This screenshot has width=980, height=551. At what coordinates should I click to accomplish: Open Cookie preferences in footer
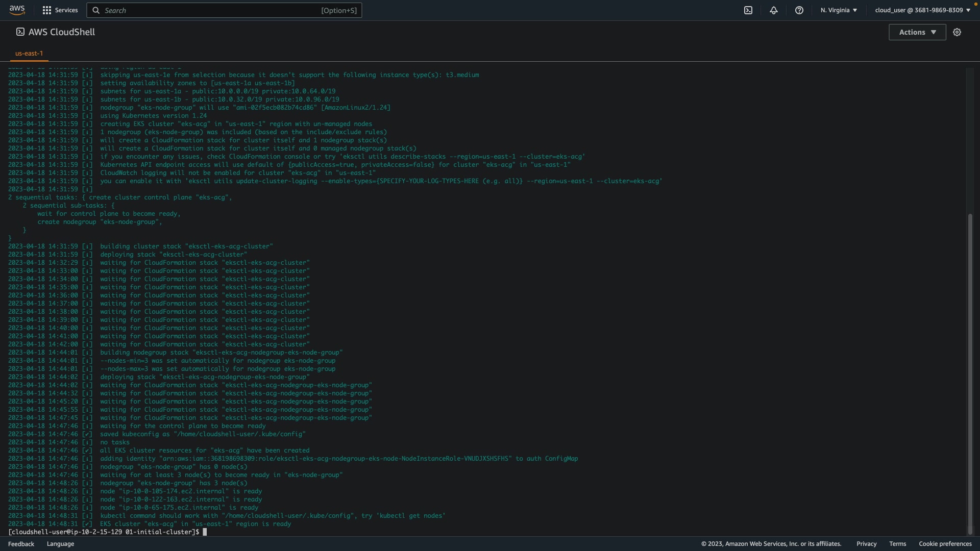(945, 544)
